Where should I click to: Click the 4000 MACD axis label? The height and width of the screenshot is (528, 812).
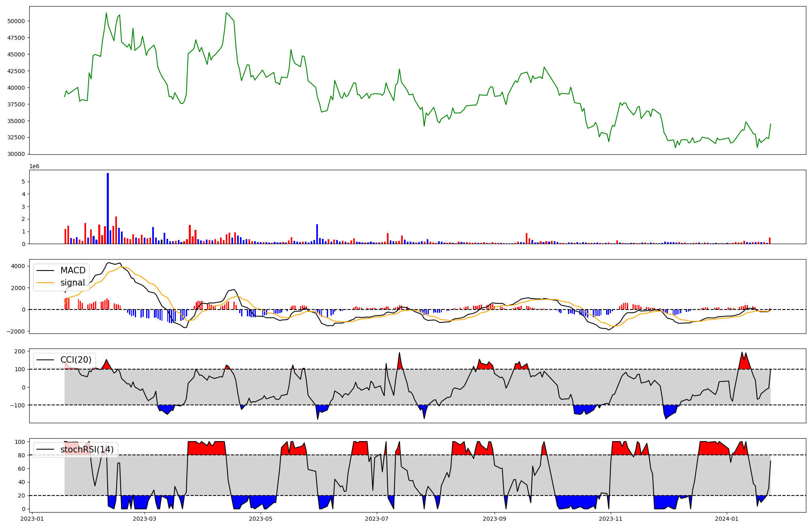pyautogui.click(x=18, y=266)
